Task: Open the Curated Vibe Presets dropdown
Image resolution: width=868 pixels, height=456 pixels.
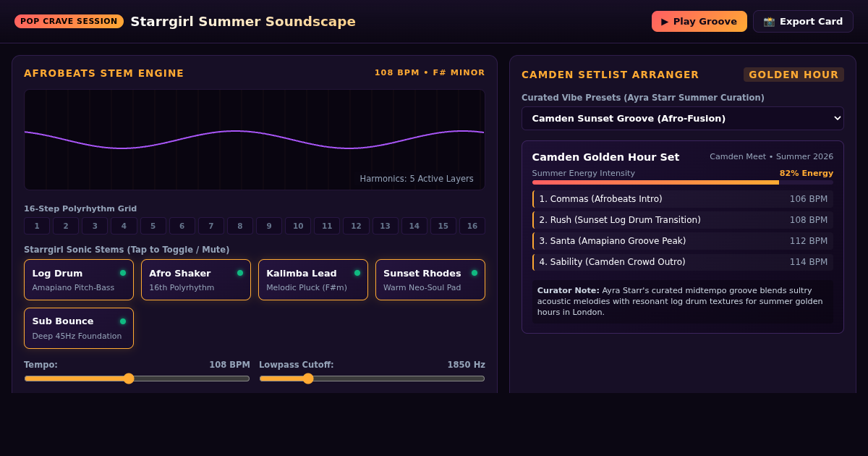Action: 682,118
